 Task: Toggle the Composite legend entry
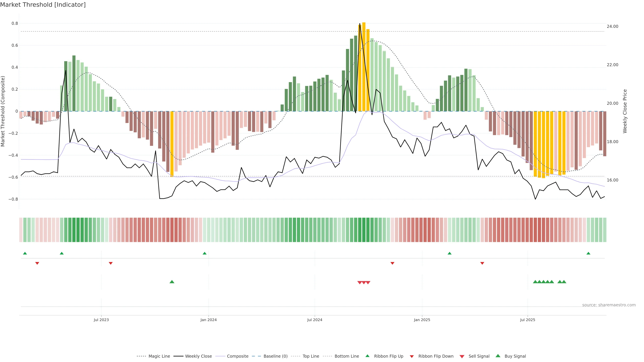(x=237, y=356)
